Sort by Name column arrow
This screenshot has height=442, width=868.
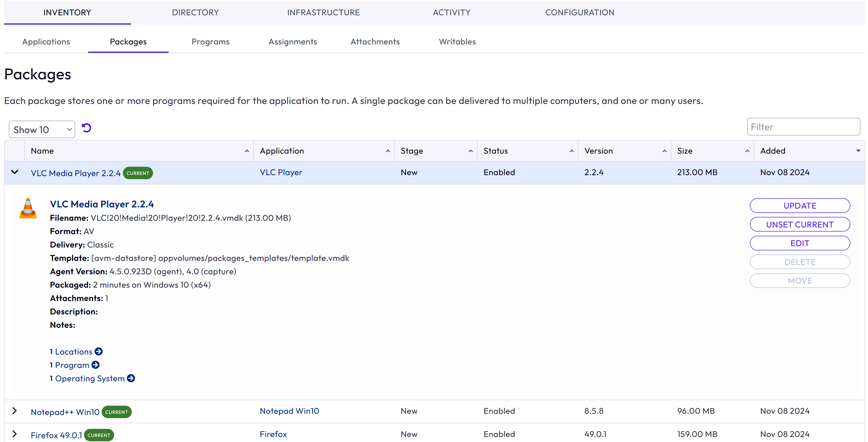(x=247, y=151)
